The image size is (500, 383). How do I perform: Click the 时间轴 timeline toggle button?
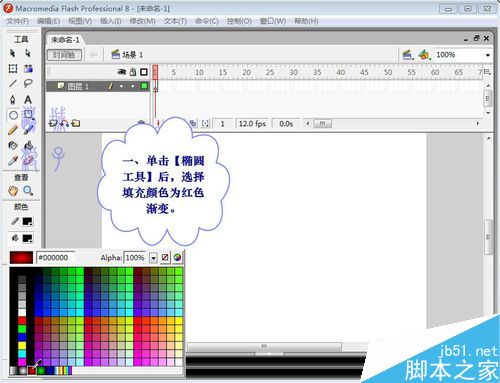click(x=64, y=55)
